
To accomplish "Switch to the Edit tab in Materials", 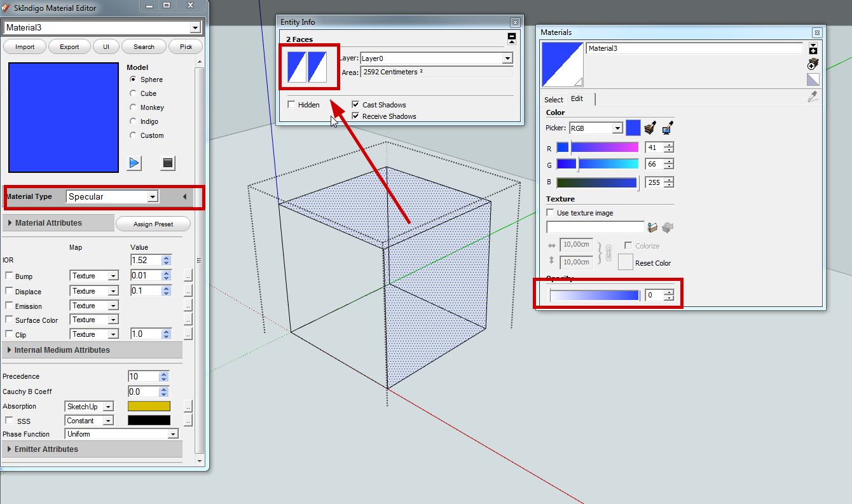I will 577,99.
